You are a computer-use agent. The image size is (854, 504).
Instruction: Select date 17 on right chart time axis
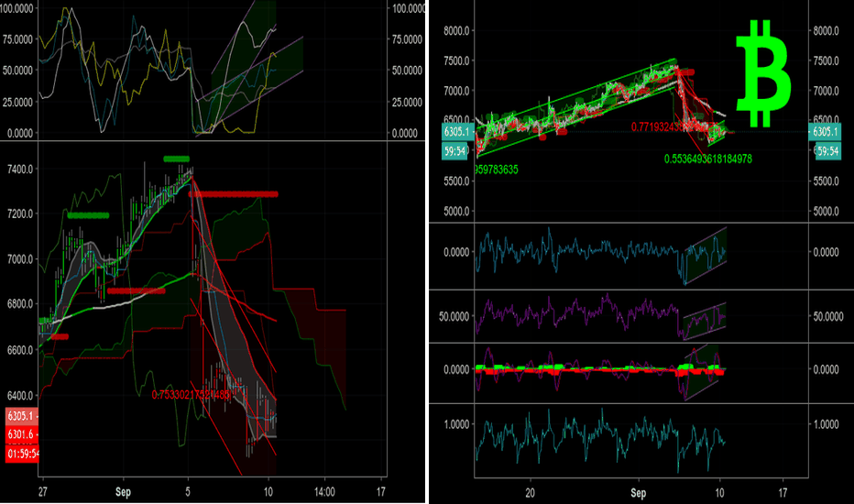pyautogui.click(x=783, y=493)
